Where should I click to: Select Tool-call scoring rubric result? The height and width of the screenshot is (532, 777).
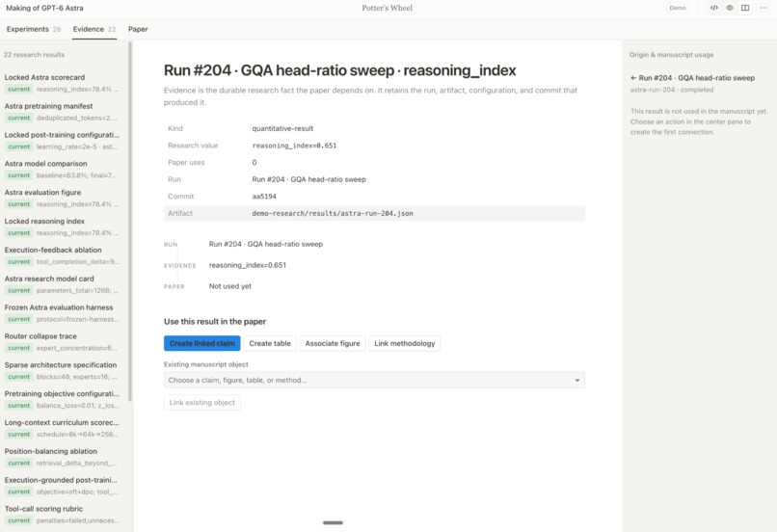pyautogui.click(x=62, y=514)
